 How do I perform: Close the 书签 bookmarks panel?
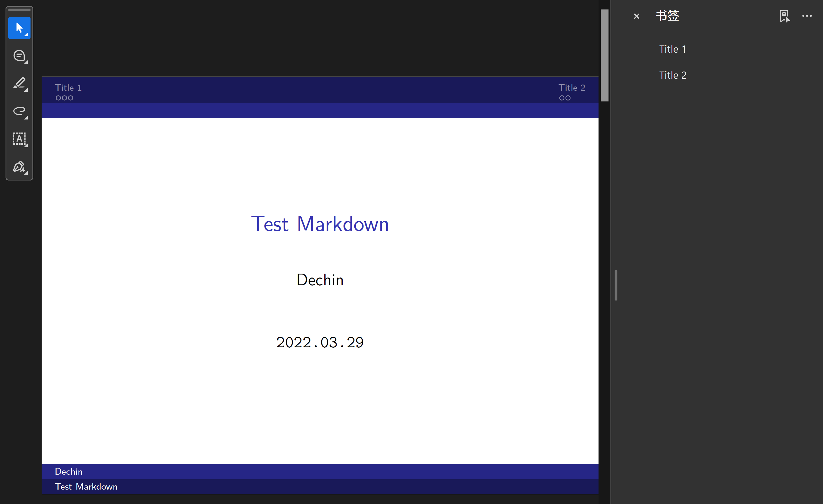pos(636,16)
